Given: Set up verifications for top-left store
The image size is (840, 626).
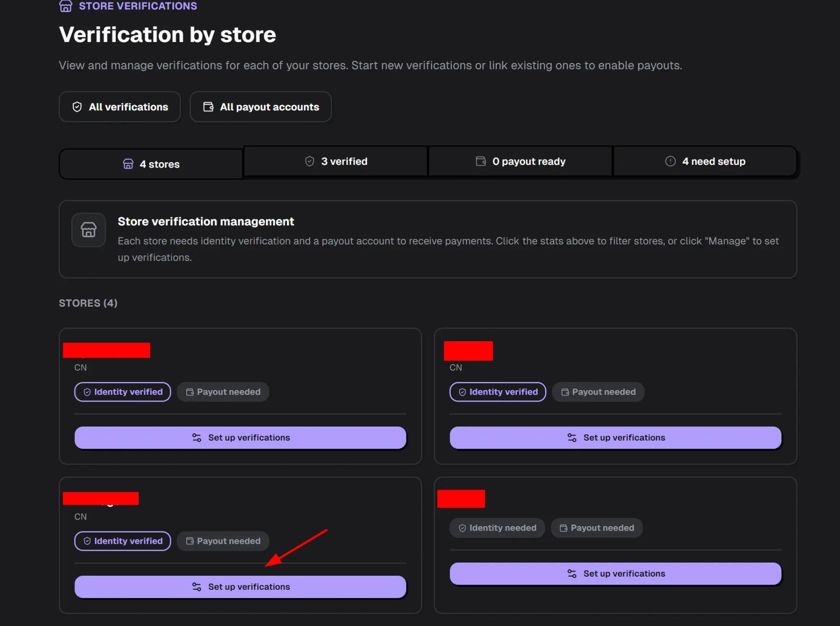Looking at the screenshot, I should coord(240,437).
